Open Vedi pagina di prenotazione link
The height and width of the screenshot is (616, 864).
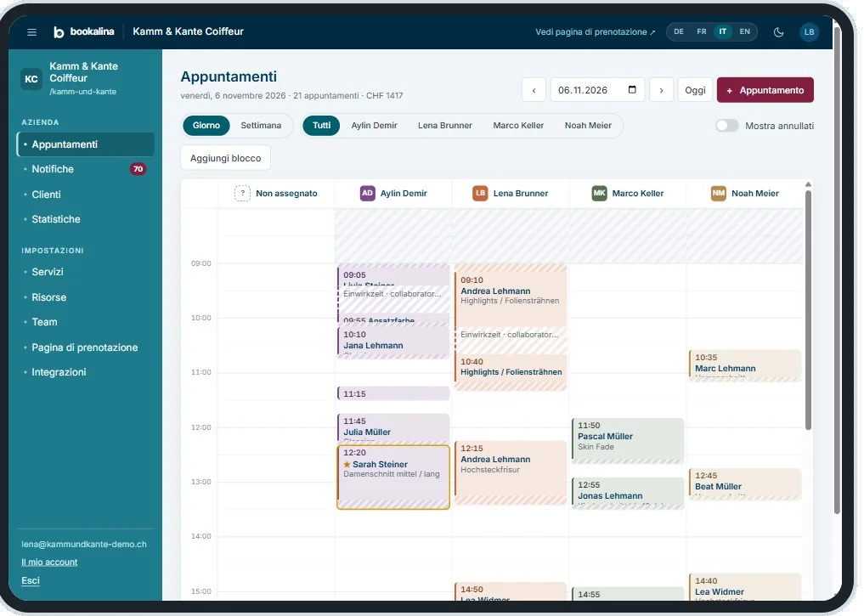595,32
